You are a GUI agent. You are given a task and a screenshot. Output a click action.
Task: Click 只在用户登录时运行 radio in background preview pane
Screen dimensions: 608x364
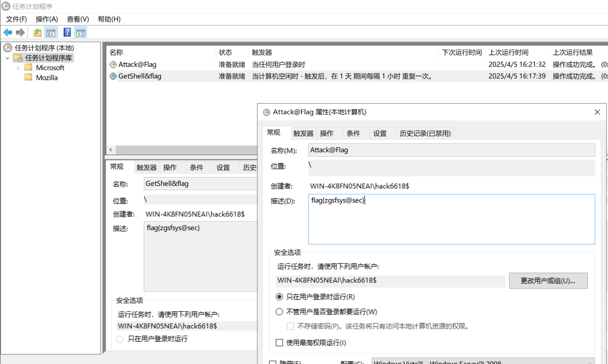120,339
